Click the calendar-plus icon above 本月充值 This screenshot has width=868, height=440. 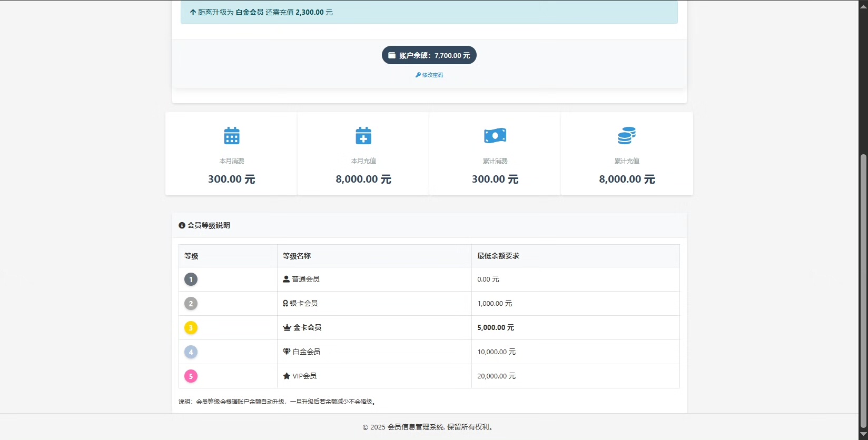tap(363, 136)
